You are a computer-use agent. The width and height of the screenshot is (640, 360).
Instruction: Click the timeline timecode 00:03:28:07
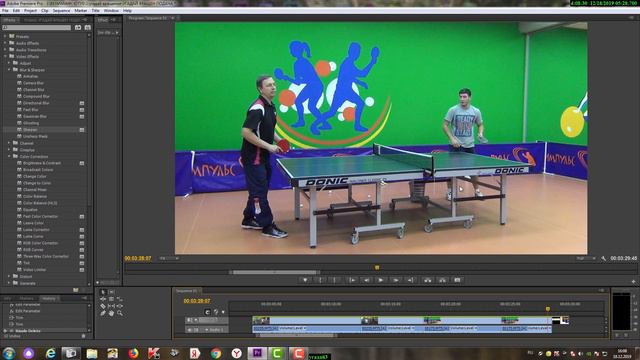[x=197, y=301]
